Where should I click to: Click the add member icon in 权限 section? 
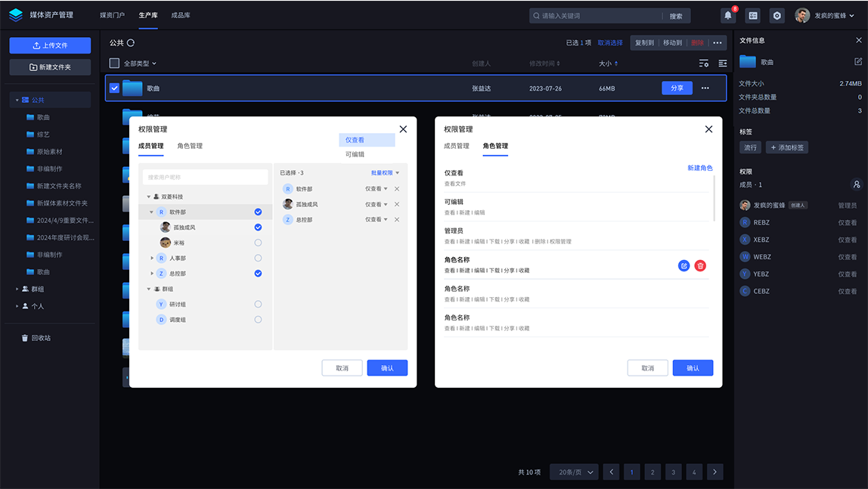point(856,184)
